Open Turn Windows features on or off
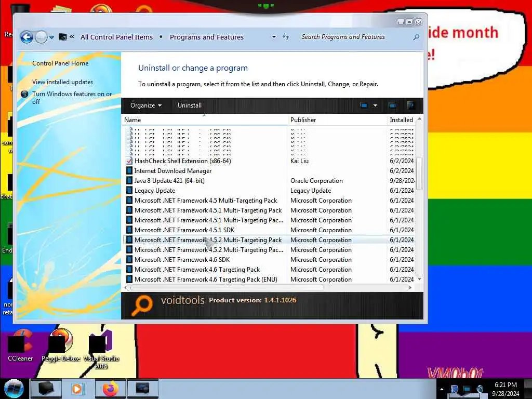The width and height of the screenshot is (532, 399). 72,98
